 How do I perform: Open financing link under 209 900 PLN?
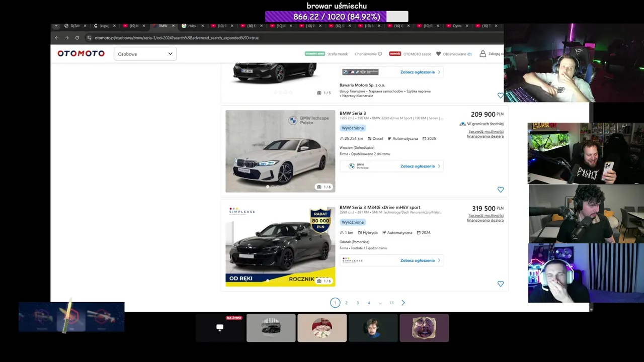(x=486, y=134)
